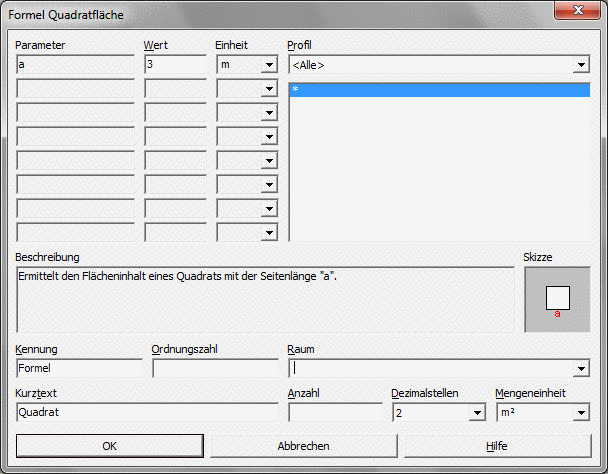Viewport: 608px width, 474px height.
Task: Click the square Skizze thumbnail
Action: (x=557, y=299)
